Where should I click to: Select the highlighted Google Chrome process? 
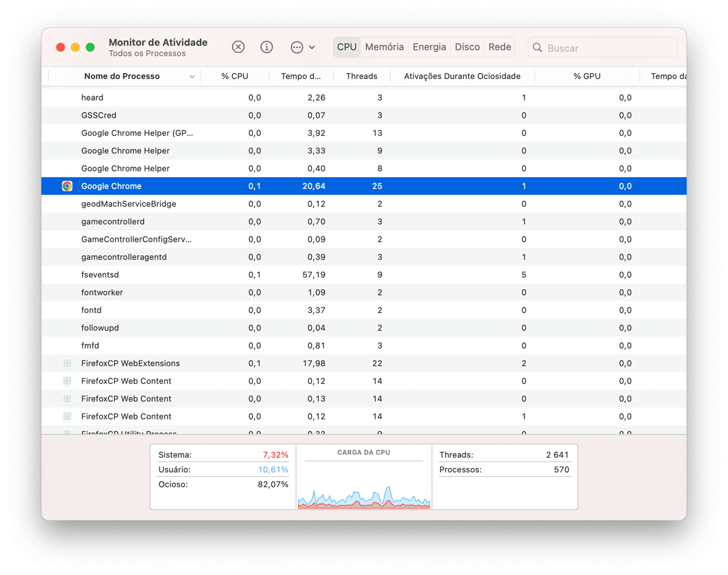click(364, 186)
